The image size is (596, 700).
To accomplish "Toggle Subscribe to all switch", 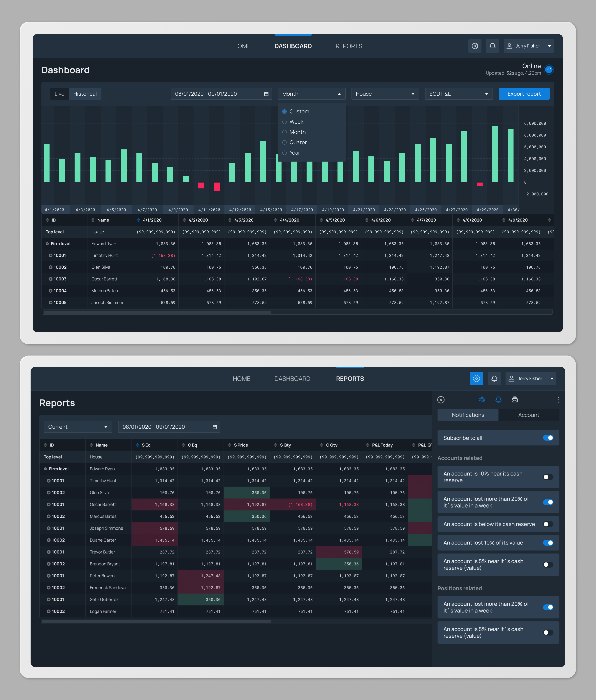I will click(x=548, y=438).
